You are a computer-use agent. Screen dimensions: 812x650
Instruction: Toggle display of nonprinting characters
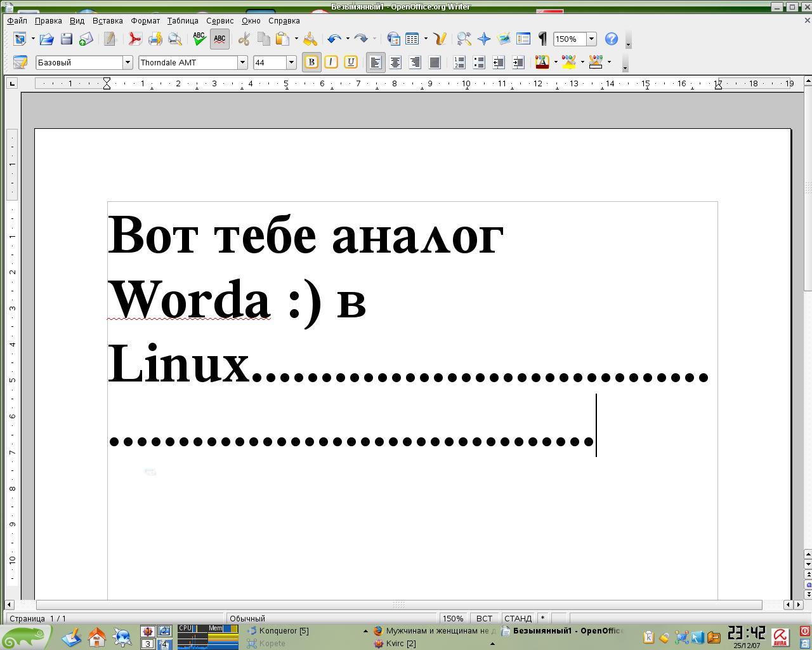(x=541, y=39)
